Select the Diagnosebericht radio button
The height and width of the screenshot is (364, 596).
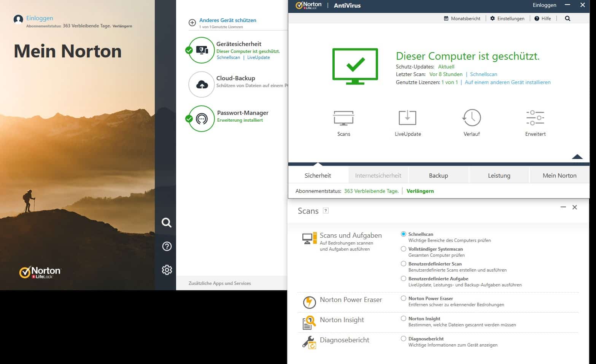404,339
